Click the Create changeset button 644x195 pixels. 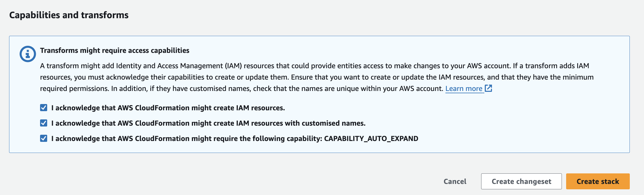coord(521,181)
